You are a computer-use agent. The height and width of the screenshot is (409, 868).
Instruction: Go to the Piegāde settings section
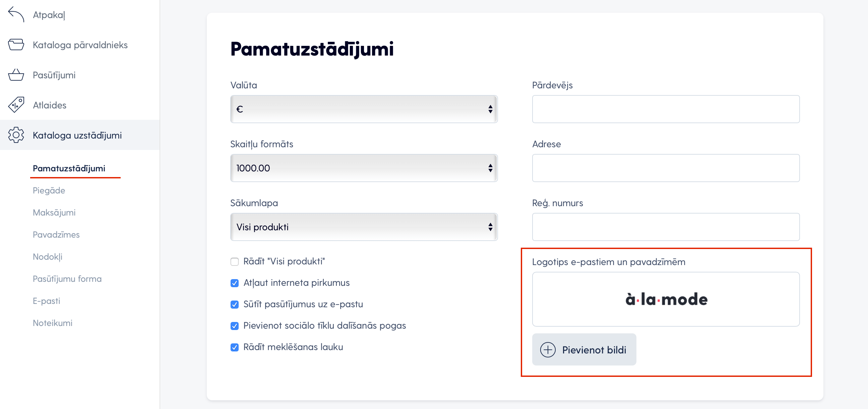pos(49,190)
